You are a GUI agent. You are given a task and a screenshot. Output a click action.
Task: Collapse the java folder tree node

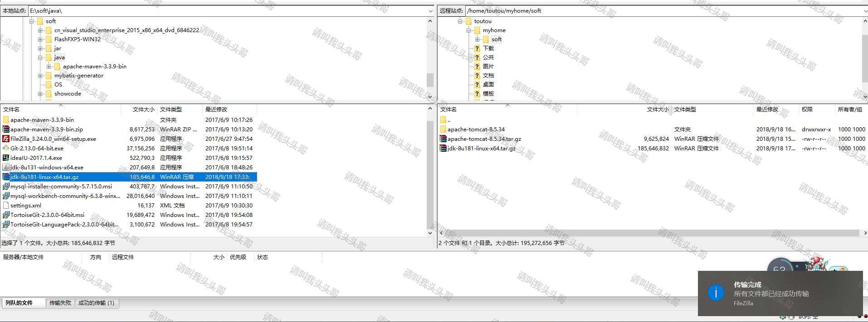(x=40, y=58)
